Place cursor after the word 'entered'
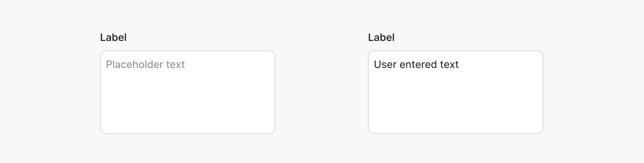Screen dimensions: 644x163 438,65
